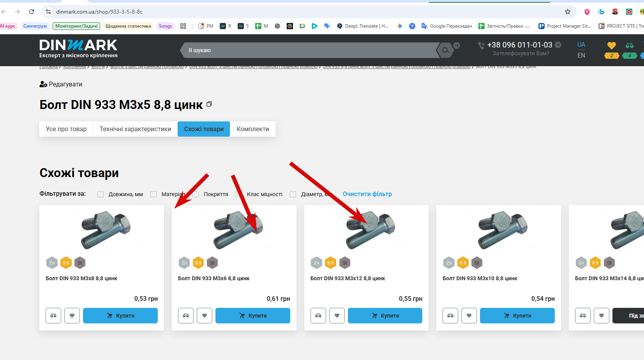Select the Схожі товари tab
Viewport: 644px width, 360px height.
tap(204, 129)
